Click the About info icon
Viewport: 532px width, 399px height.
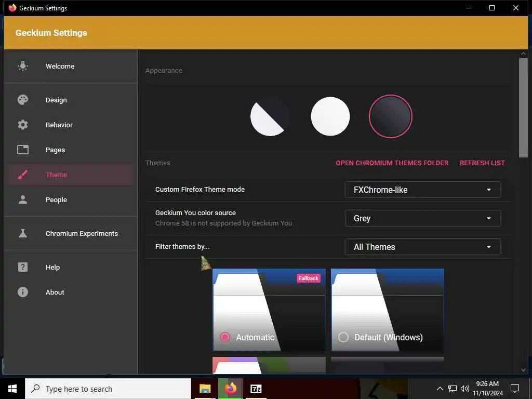coord(23,292)
